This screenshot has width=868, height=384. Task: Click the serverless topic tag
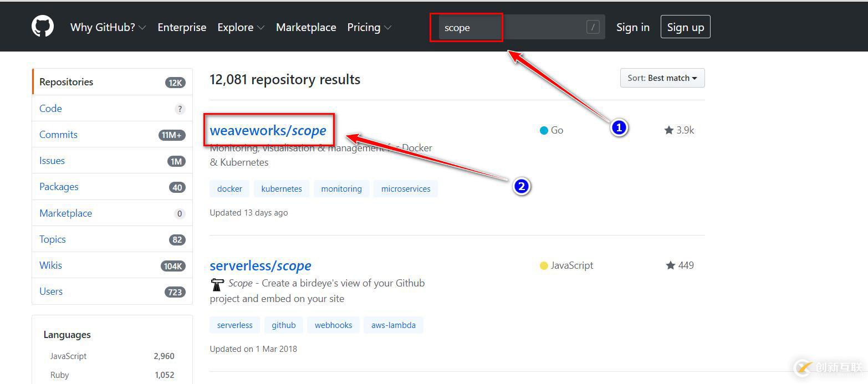[235, 325]
